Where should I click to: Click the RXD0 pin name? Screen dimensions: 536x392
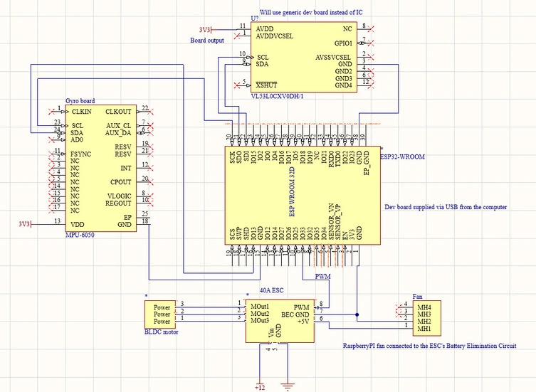pyautogui.click(x=330, y=159)
